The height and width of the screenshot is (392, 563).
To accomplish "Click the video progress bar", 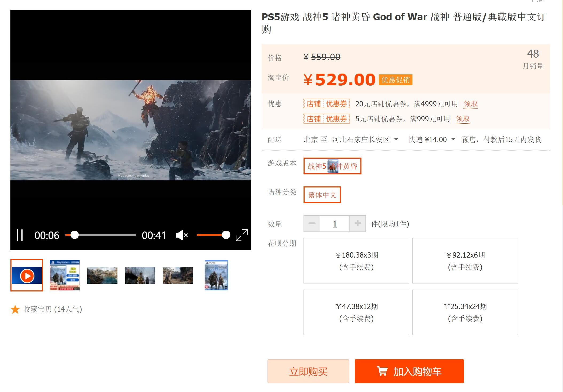I will pyautogui.click(x=101, y=235).
